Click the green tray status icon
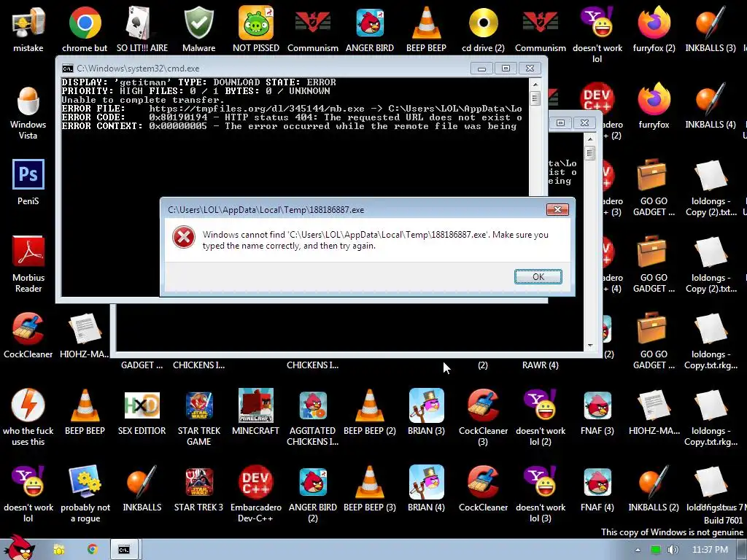Image resolution: width=747 pixels, height=560 pixels. (x=656, y=550)
